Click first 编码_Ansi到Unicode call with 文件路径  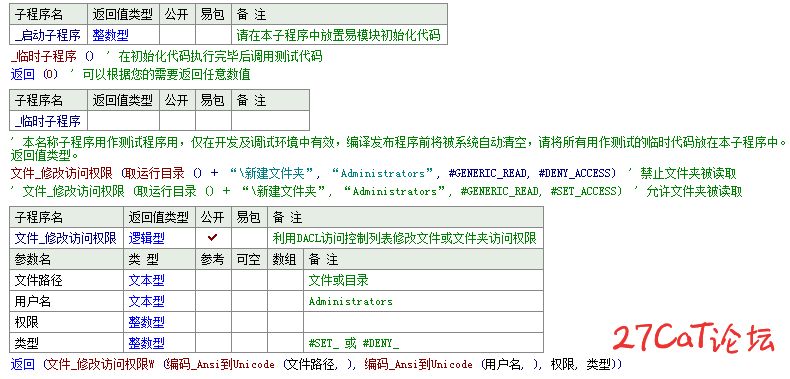pos(220,364)
